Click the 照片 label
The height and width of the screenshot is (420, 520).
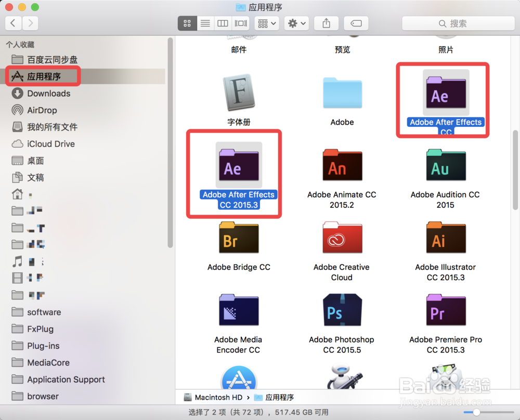pyautogui.click(x=446, y=50)
